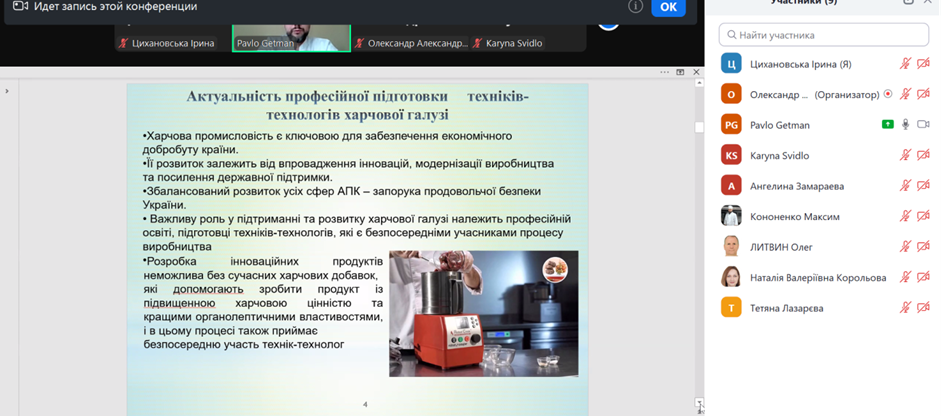Click Кононенко Максим's disabled camera icon
The height and width of the screenshot is (416, 944).
923,216
